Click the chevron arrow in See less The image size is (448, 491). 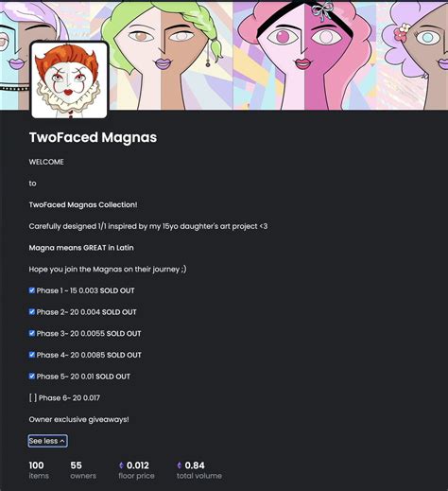[62, 441]
